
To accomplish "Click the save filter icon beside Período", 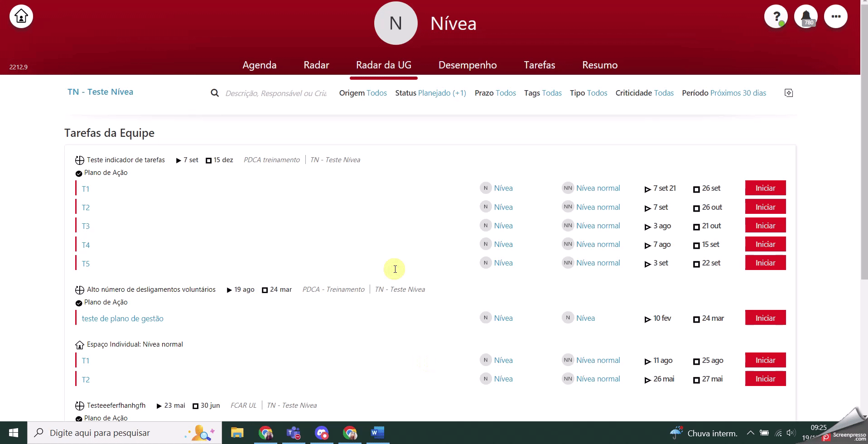I will (789, 93).
